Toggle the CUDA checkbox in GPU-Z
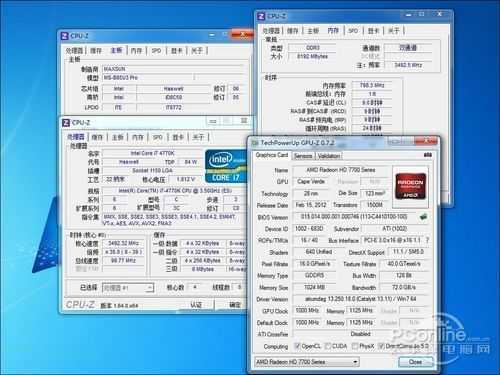500x375 pixels. (328, 346)
